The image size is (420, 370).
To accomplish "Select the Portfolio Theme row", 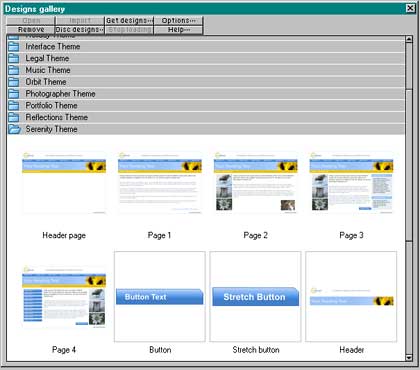I will point(206,106).
